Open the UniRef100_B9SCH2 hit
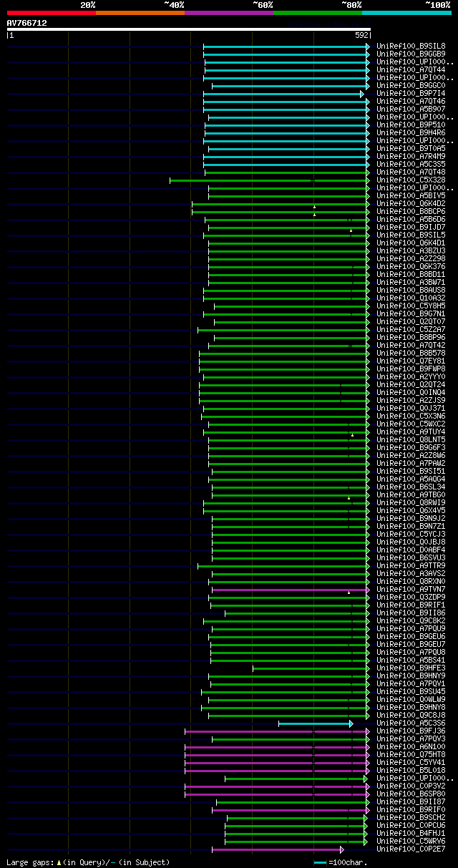The image size is (458, 868). (411, 818)
